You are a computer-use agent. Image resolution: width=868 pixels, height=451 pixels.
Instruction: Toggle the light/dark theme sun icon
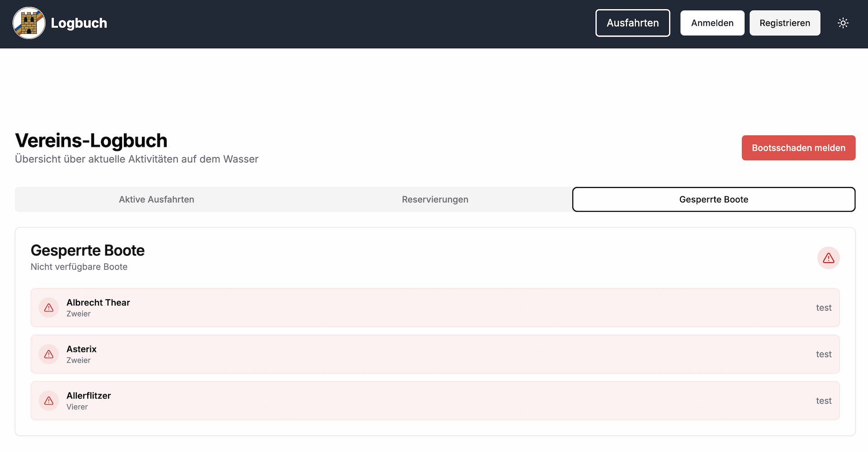pos(843,23)
